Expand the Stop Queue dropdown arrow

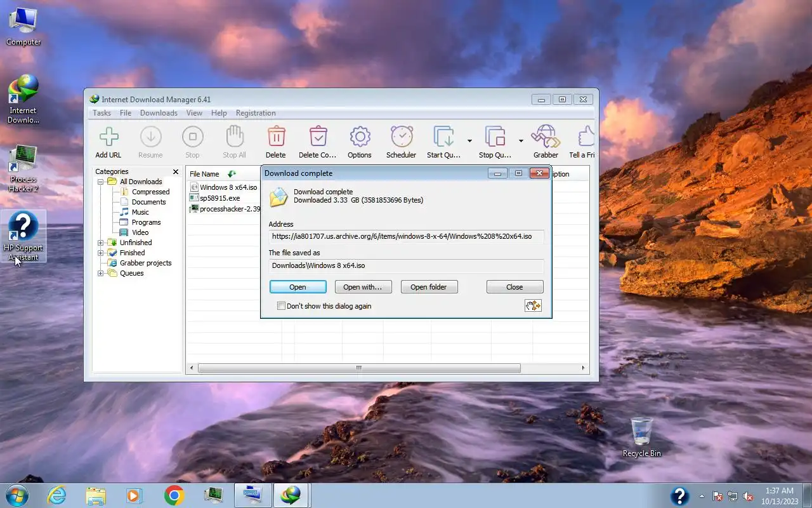click(521, 140)
